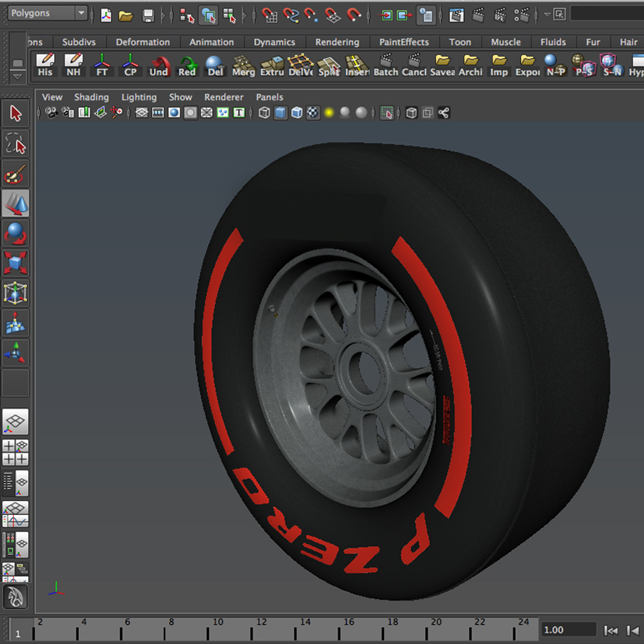
Task: Select the Rotate tool
Action: pyautogui.click(x=16, y=233)
